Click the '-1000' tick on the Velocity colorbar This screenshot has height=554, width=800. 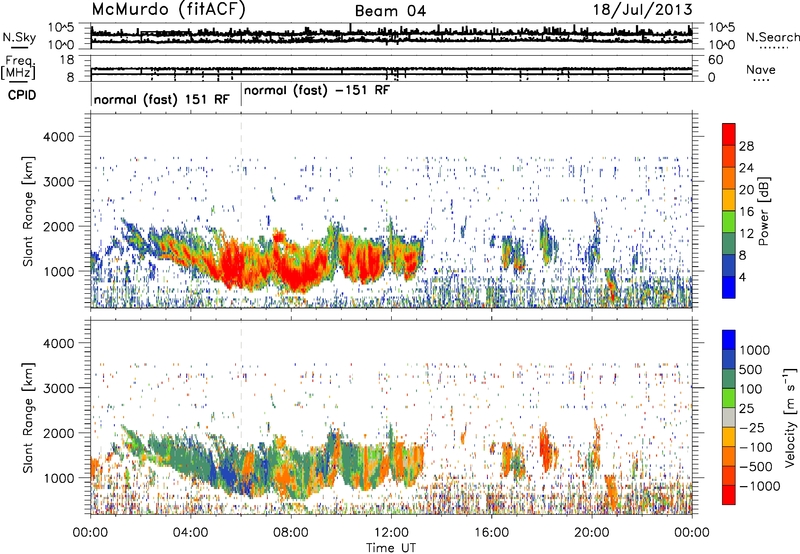(760, 486)
